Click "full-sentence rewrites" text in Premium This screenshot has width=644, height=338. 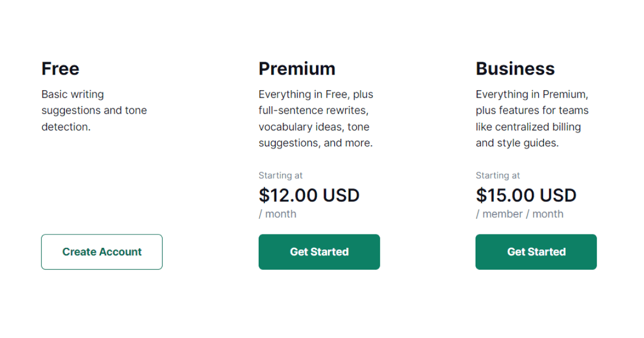pos(314,111)
